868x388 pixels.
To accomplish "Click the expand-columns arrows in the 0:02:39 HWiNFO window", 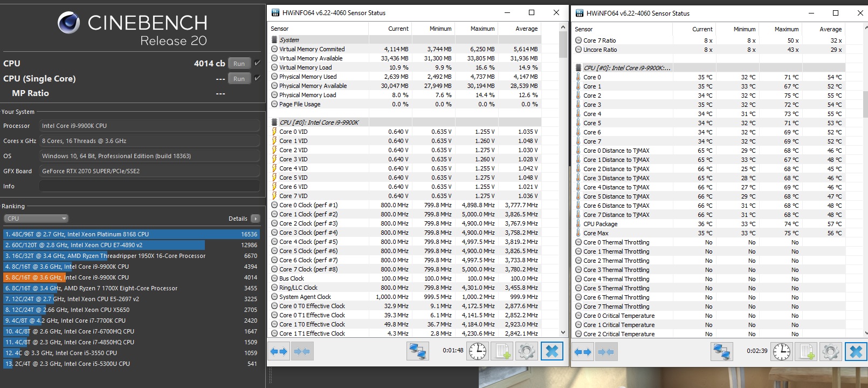I will tap(583, 352).
